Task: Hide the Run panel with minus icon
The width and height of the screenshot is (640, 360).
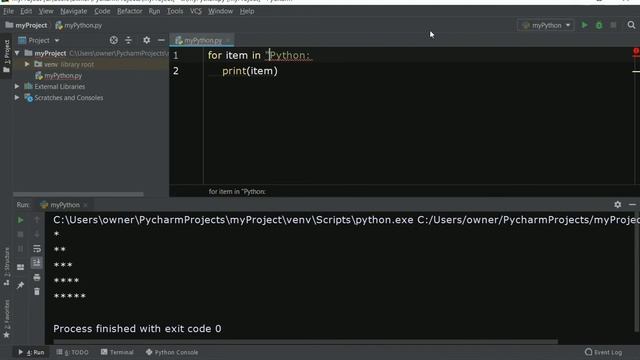Action: 632,204
